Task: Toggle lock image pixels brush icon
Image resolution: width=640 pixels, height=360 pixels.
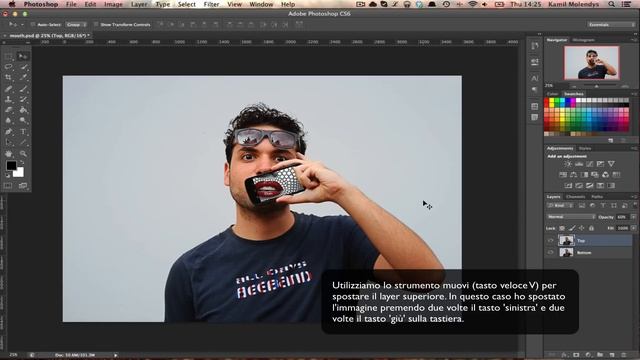Action: 572,228
